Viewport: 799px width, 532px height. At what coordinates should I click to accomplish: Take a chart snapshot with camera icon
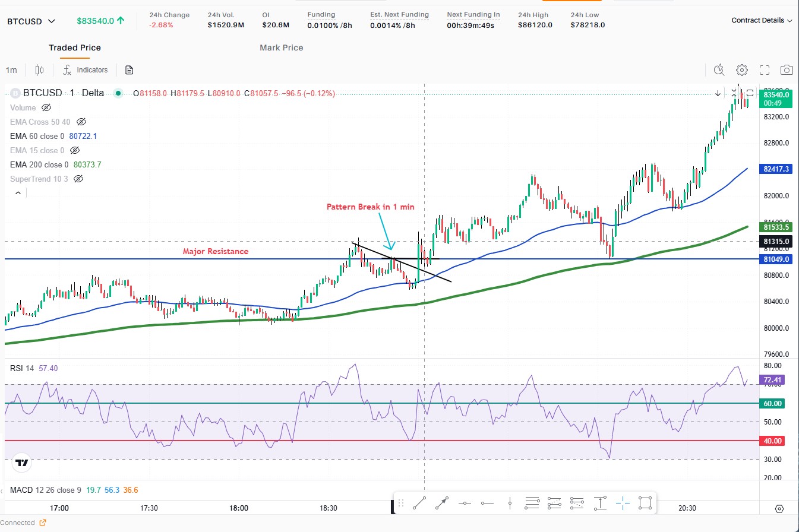(787, 70)
